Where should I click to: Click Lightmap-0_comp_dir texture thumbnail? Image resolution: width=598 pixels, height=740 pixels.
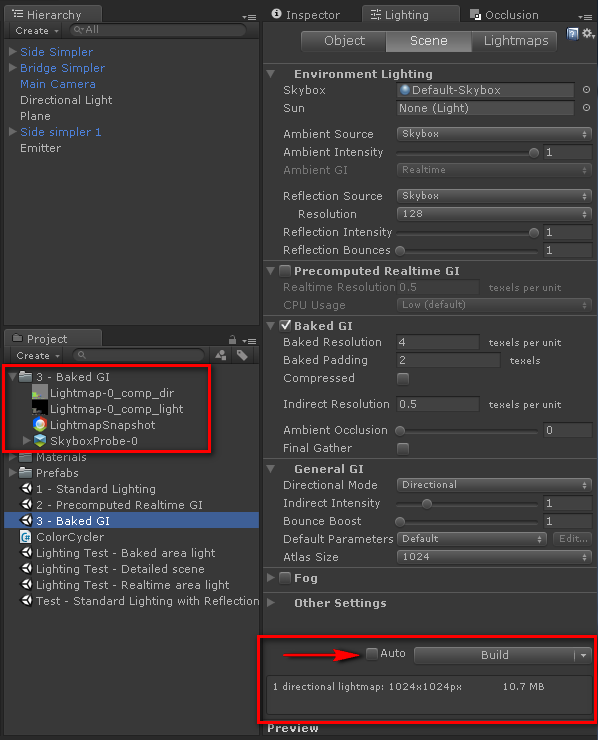pyautogui.click(x=40, y=393)
